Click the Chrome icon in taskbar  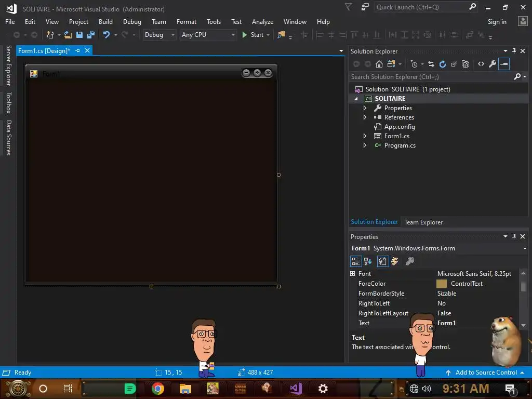[158, 389]
